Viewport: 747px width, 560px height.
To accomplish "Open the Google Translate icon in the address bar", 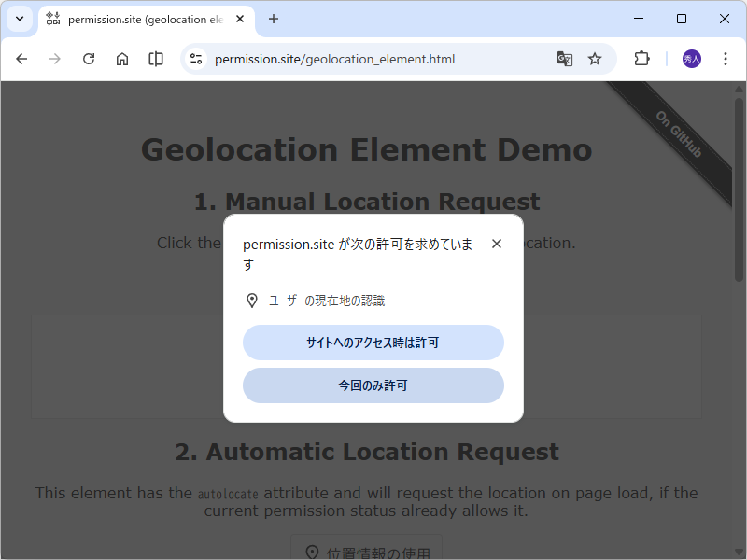I will 564,58.
